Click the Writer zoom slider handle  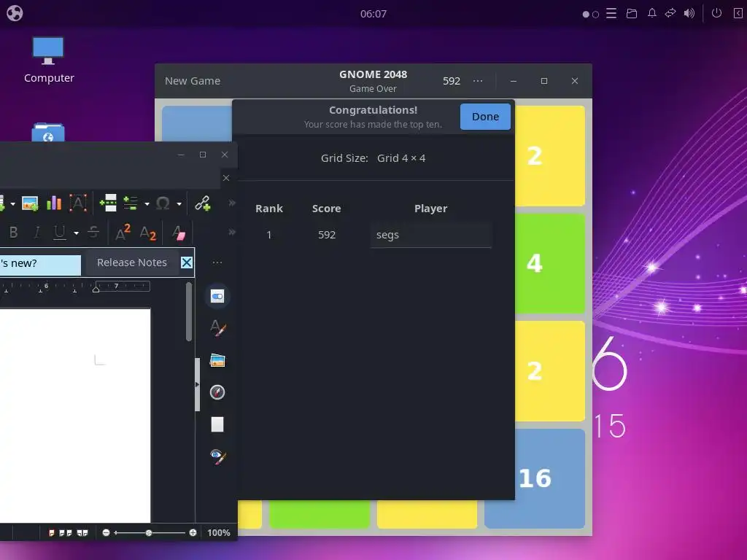(149, 533)
